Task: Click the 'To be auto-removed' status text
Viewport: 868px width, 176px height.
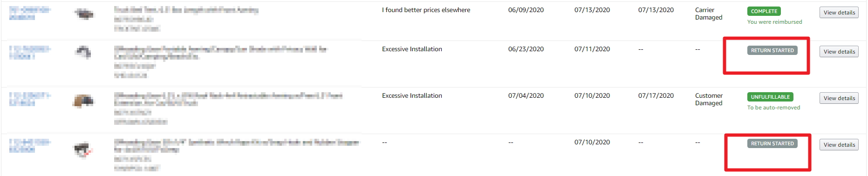Action: 773,108
